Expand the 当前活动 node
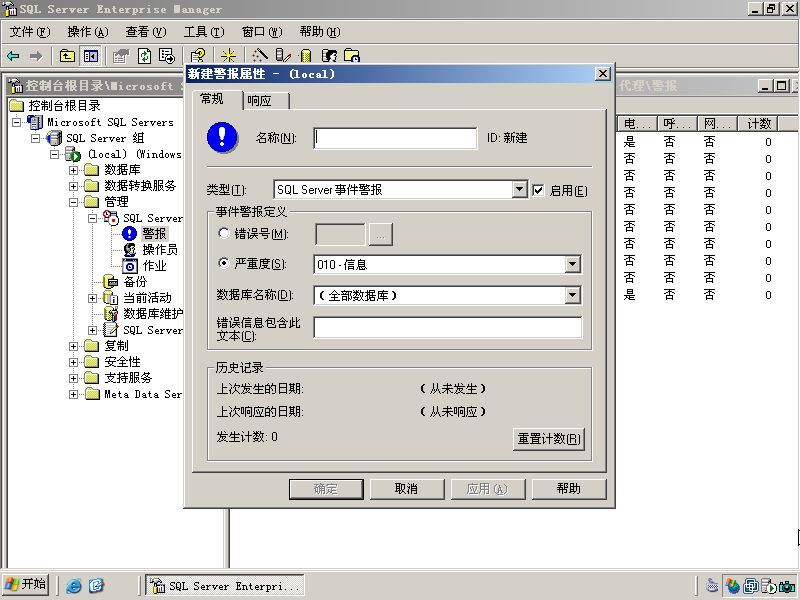800x600 pixels. (92, 298)
